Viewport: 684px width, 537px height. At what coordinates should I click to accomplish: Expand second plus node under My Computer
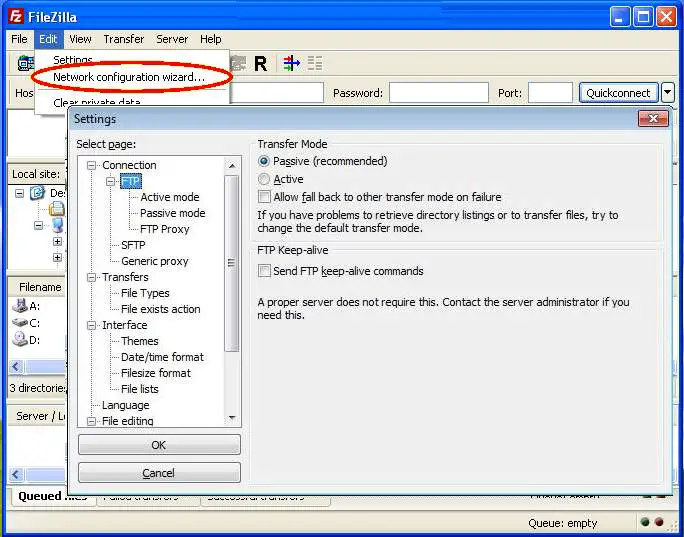tap(57, 257)
